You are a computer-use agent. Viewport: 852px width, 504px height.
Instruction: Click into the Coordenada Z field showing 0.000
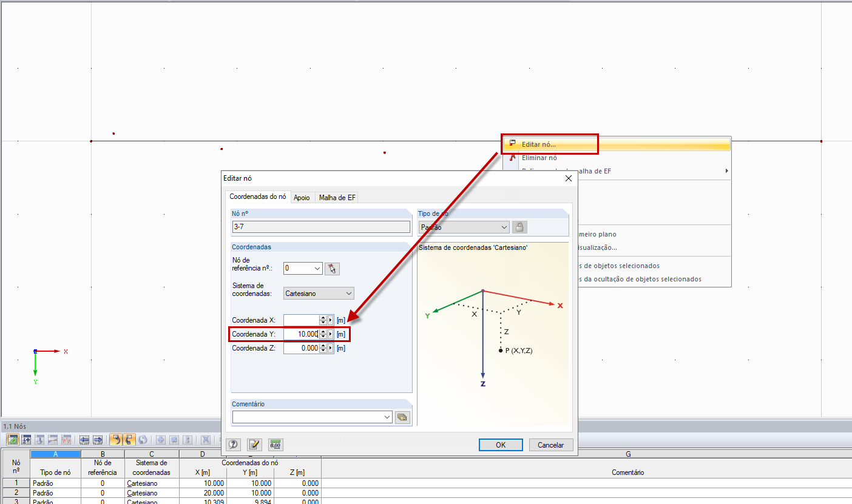pyautogui.click(x=302, y=348)
